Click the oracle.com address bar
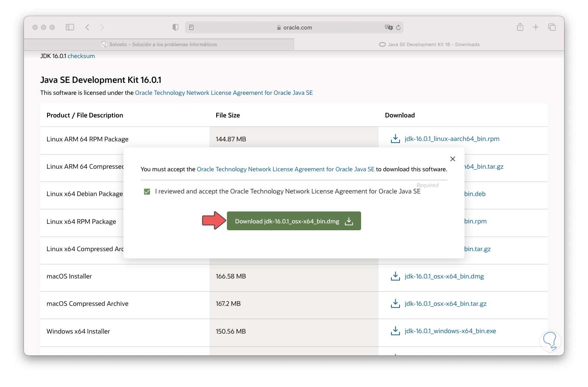Image resolution: width=588 pixels, height=387 pixels. (x=295, y=27)
